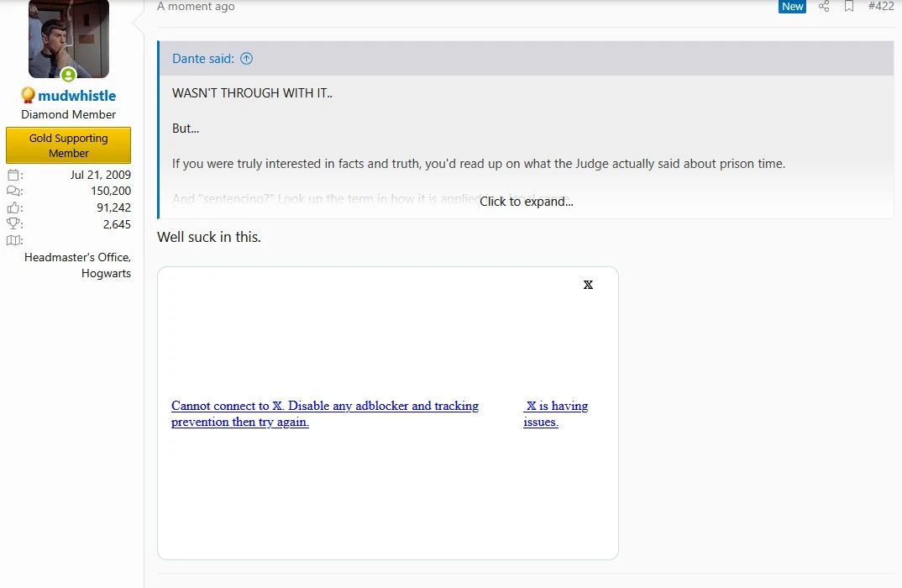Image resolution: width=902 pixels, height=588 pixels.
Task: Click the New badge on the post header
Action: [x=791, y=6]
